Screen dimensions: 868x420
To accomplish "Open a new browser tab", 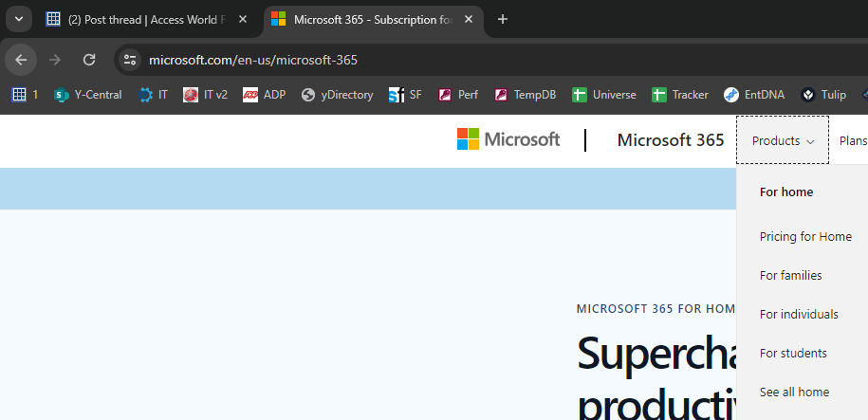I will point(502,19).
